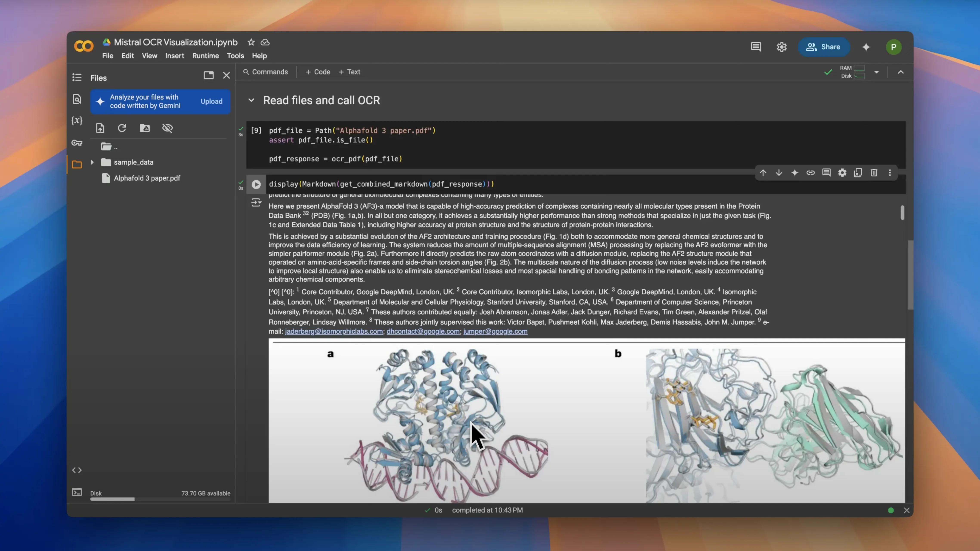
Task: Generate with AI from cell toolbar
Action: coord(795,173)
